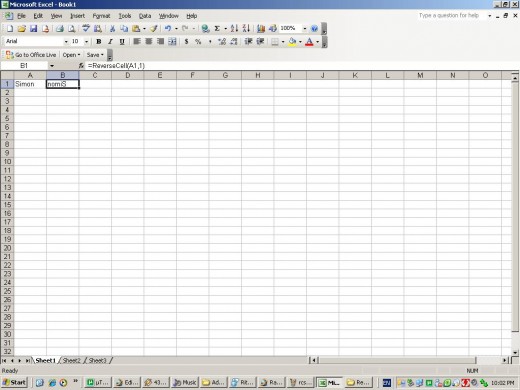Click the Go to Office Live button

coord(31,55)
